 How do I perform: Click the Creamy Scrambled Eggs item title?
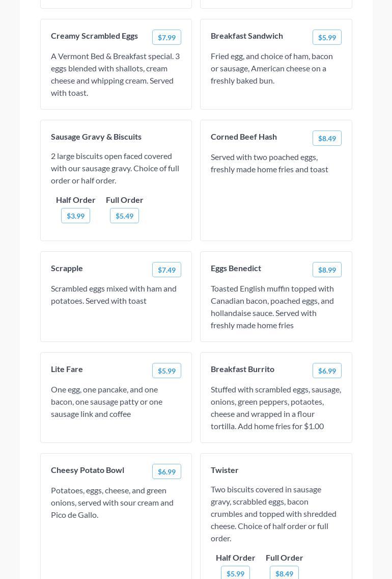pos(94,36)
